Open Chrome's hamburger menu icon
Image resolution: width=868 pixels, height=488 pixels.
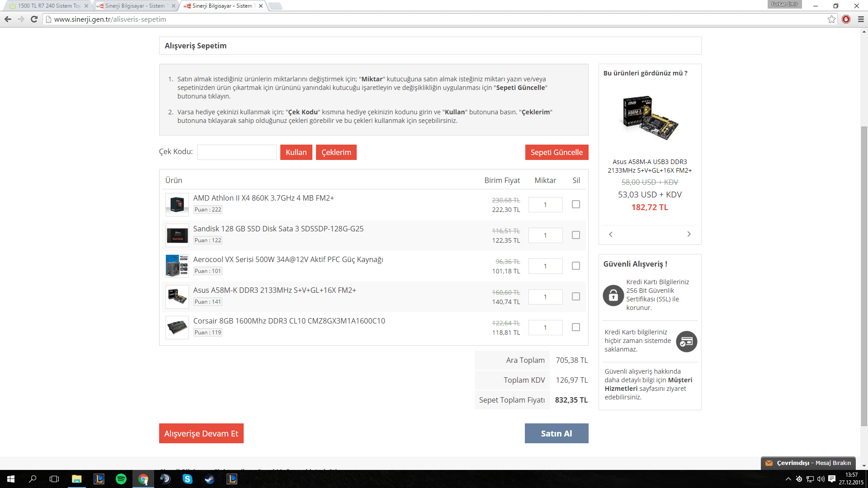[861, 19]
